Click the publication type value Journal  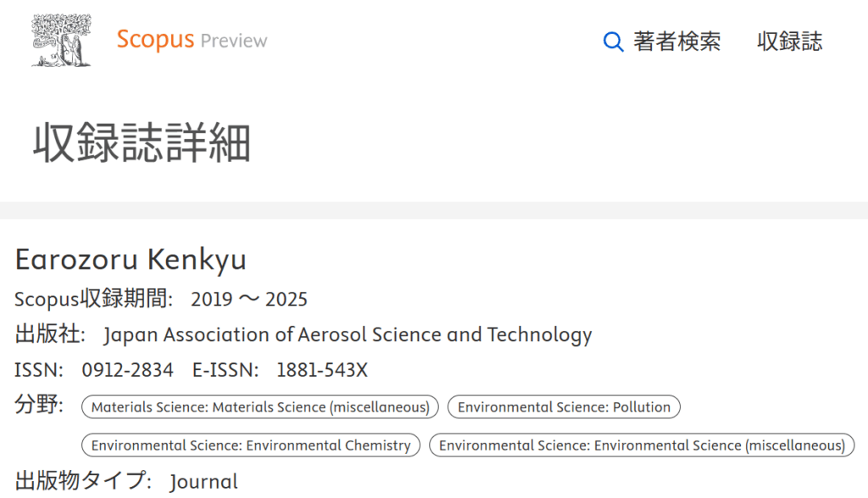coord(203,482)
